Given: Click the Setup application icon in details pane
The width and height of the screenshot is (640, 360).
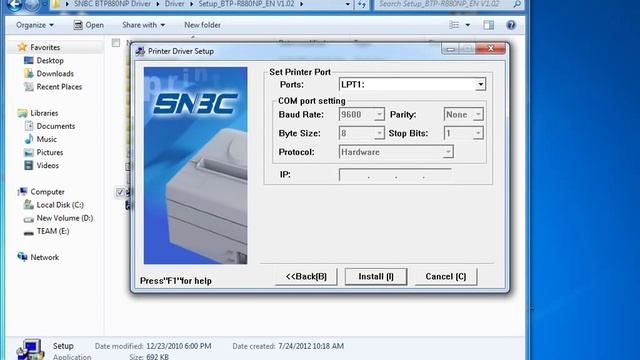Looking at the screenshot, I should 30,349.
